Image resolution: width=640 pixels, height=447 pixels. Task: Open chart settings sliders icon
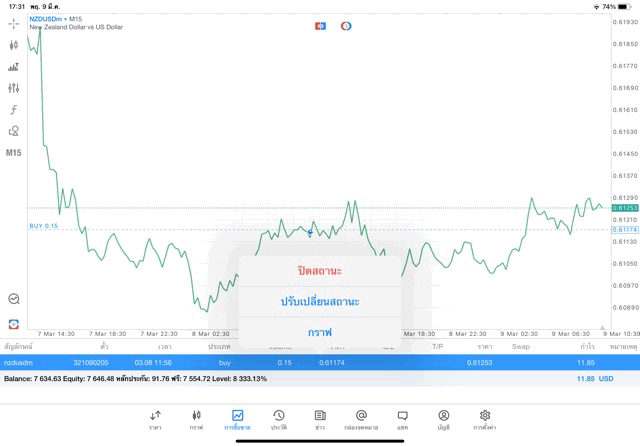pyautogui.click(x=13, y=88)
